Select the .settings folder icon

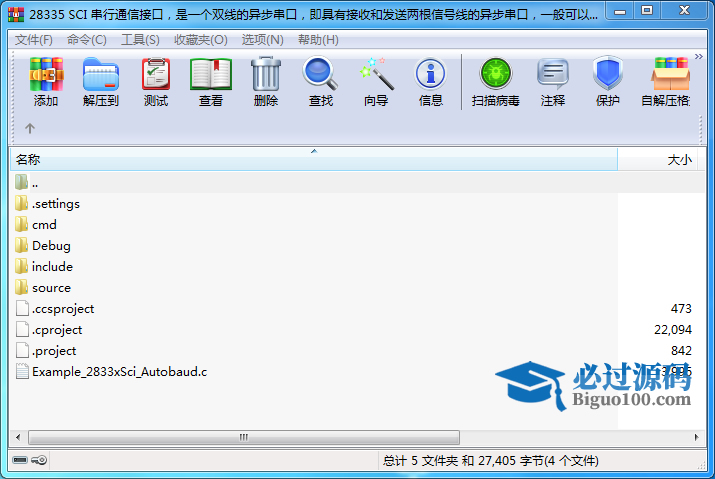click(21, 203)
